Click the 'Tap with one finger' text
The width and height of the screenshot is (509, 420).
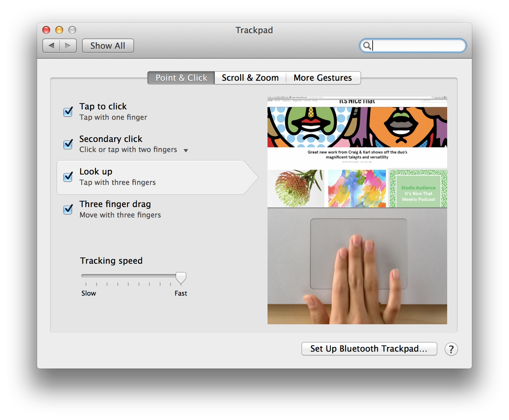tap(113, 117)
